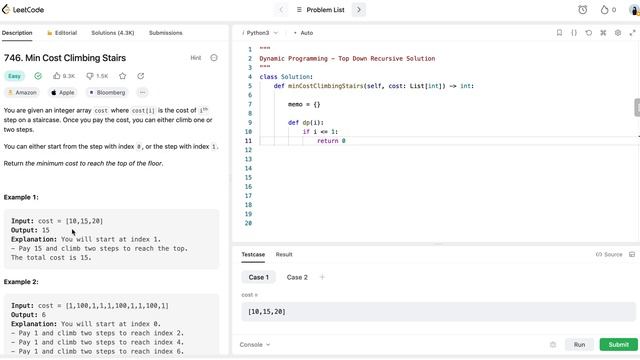640x360 pixels.
Task: Favorite the problem with star icon
Action: coord(122,76)
